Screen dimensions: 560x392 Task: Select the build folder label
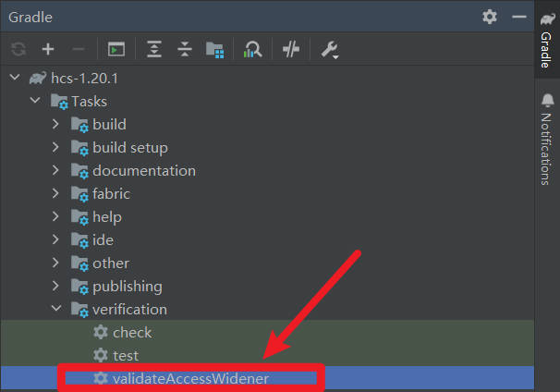click(x=109, y=125)
